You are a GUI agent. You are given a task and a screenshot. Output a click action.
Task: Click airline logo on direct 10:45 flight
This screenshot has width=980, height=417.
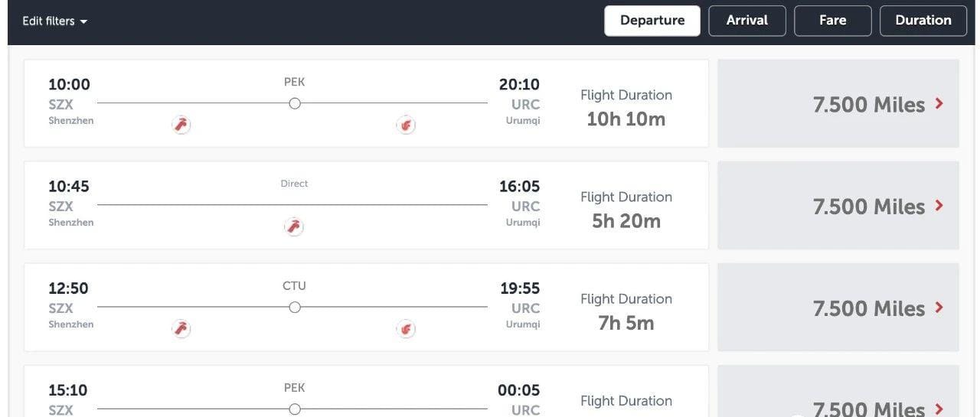[x=293, y=226]
